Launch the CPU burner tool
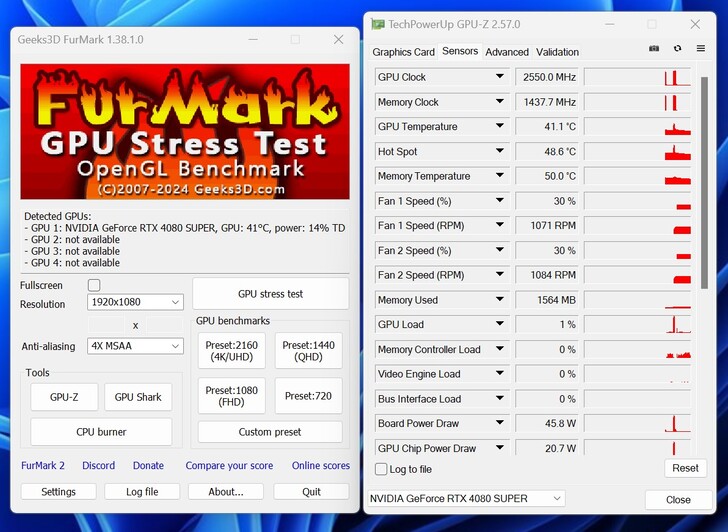 tap(101, 432)
